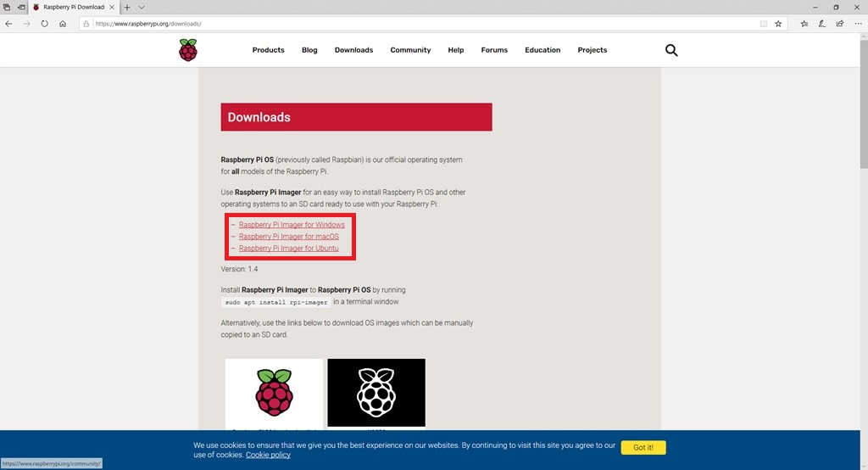Minimize the browser window
The image size is (868, 470).
pos(815,7)
